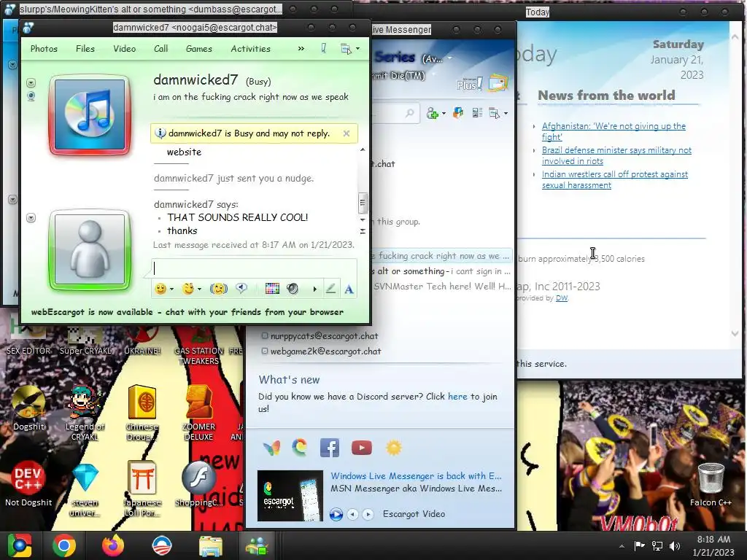Open the Activities menu

click(251, 49)
